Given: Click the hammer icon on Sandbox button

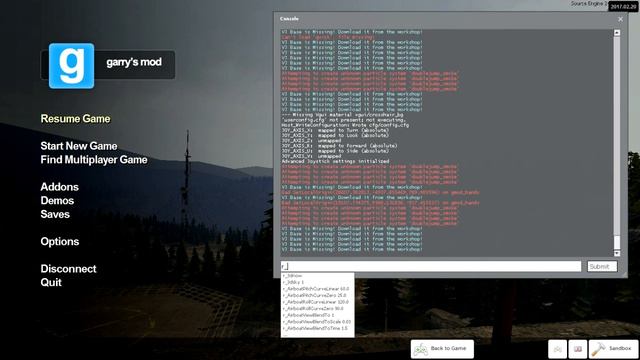Looking at the screenshot, I should 598,349.
